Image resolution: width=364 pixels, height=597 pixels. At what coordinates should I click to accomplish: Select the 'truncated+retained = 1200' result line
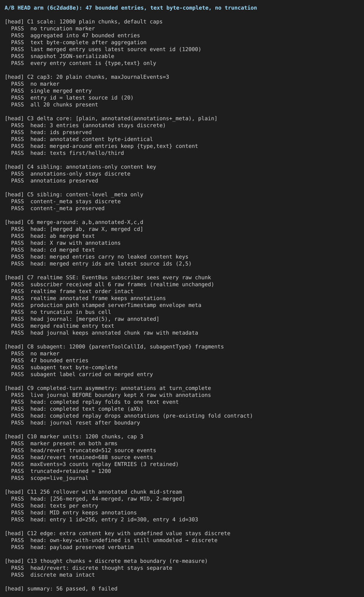point(61,471)
